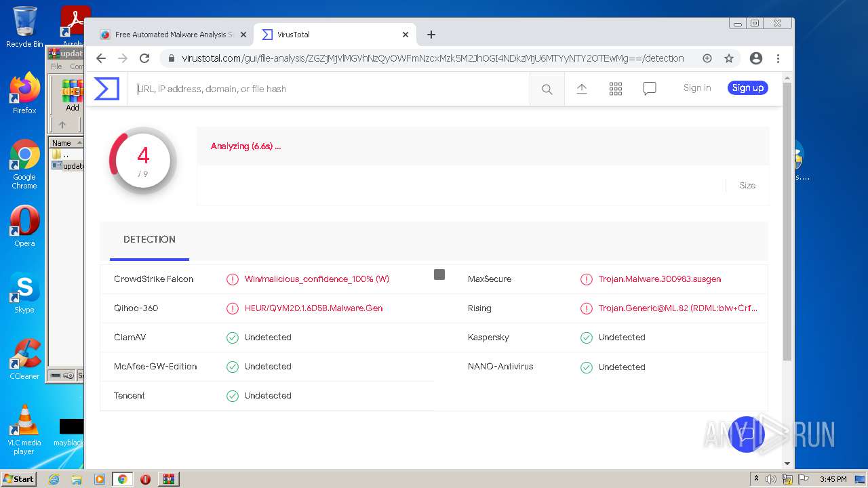This screenshot has width=868, height=488.
Task: Click scrollbar down arrow
Action: click(787, 464)
